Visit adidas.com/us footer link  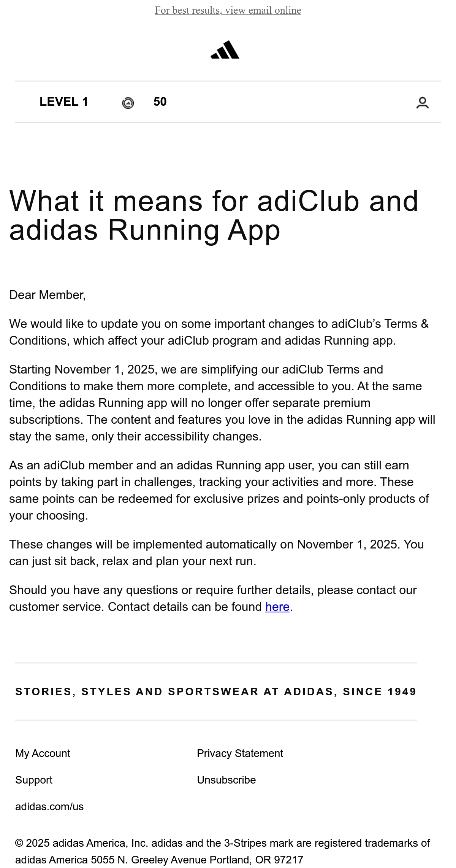[49, 806]
